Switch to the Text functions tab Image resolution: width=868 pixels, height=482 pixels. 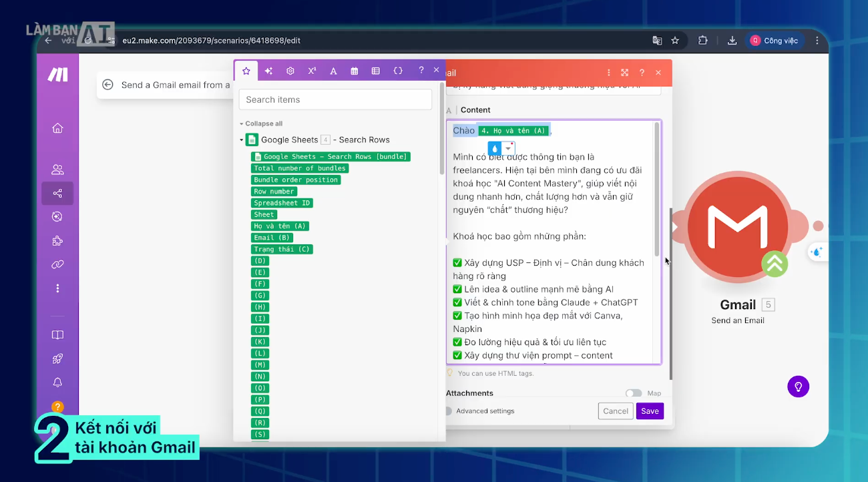click(x=333, y=71)
